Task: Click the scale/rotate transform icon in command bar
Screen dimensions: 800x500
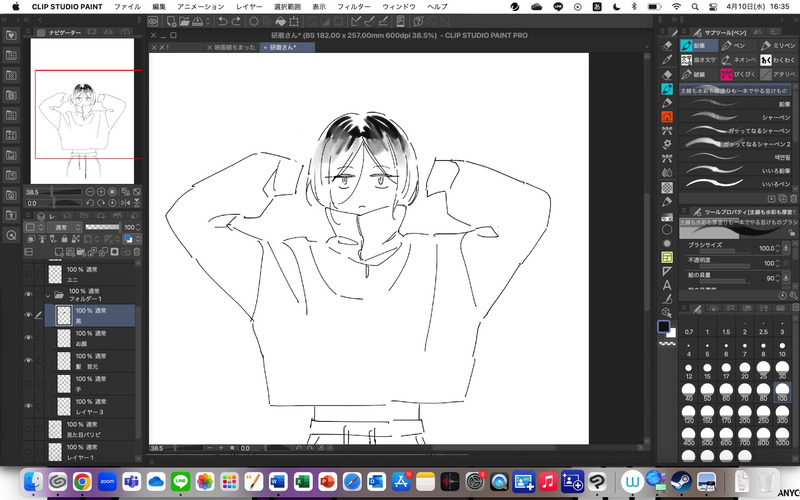Action: pyautogui.click(x=294, y=21)
